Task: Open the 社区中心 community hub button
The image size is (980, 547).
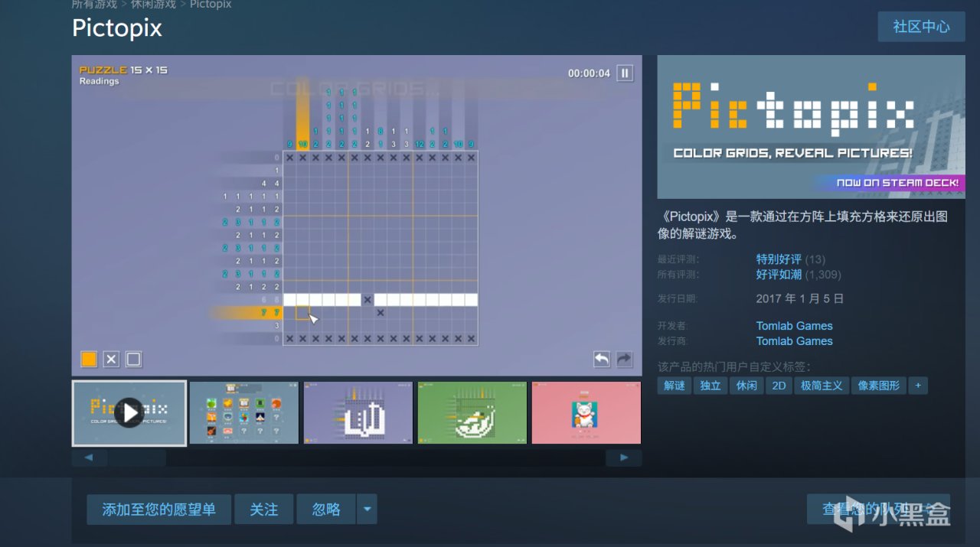Action: coord(921,27)
